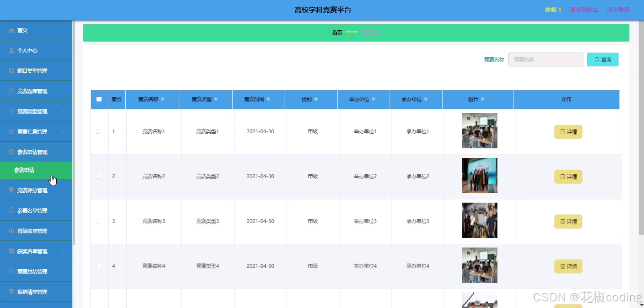Click the list icon of 竞赛信息管理
This screenshot has height=308, width=644.
(11, 132)
